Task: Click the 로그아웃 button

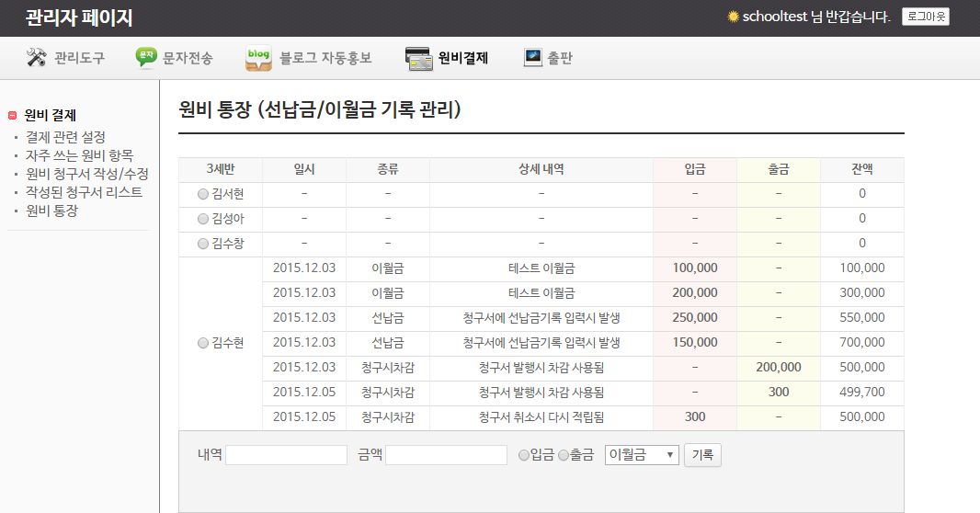Action: click(x=925, y=17)
